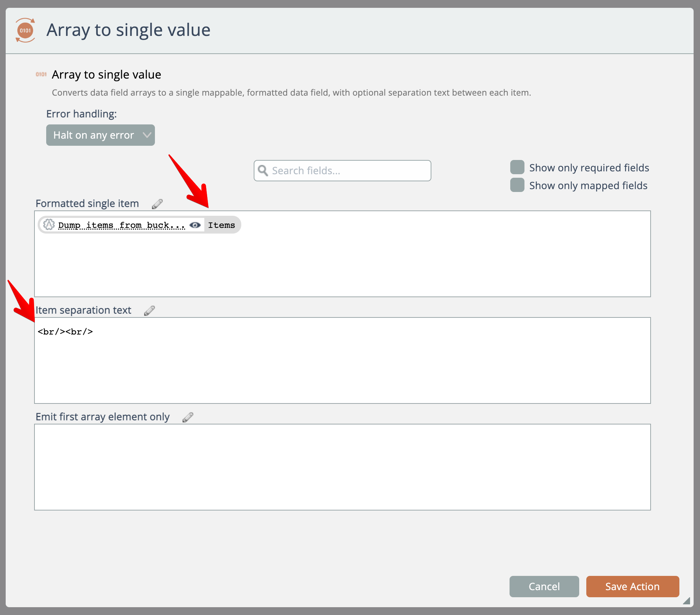Enable Show only mapped fields checkbox
The width and height of the screenshot is (700, 615).
(x=517, y=185)
